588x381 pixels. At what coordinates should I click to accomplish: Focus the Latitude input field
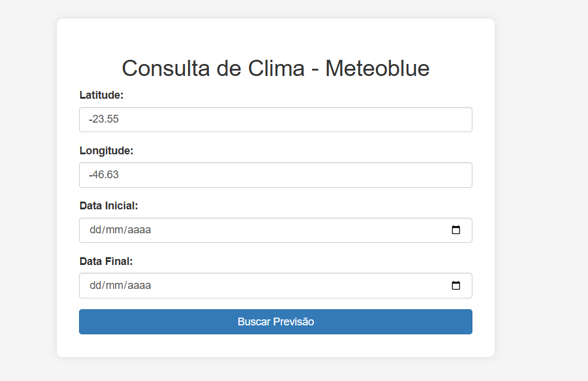click(x=275, y=120)
